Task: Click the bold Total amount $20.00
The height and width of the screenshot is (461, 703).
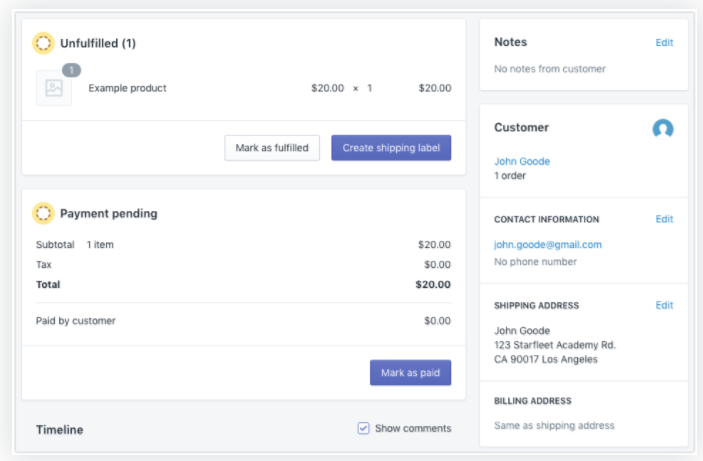Action: tap(433, 284)
